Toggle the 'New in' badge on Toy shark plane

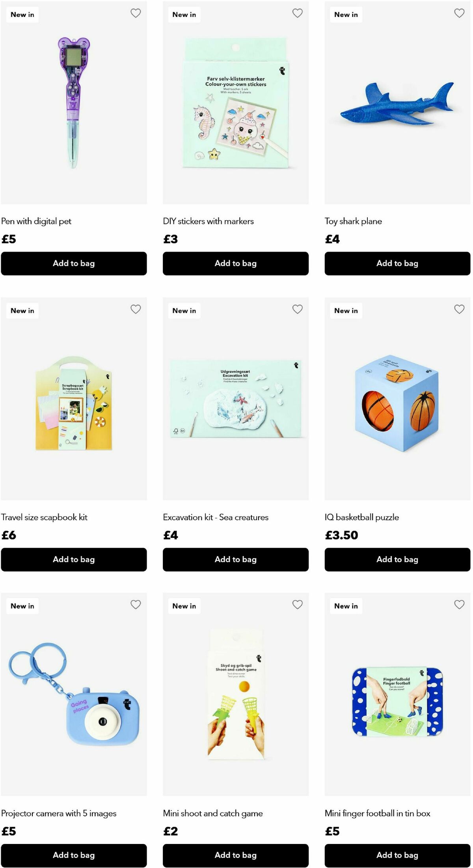[x=346, y=14]
